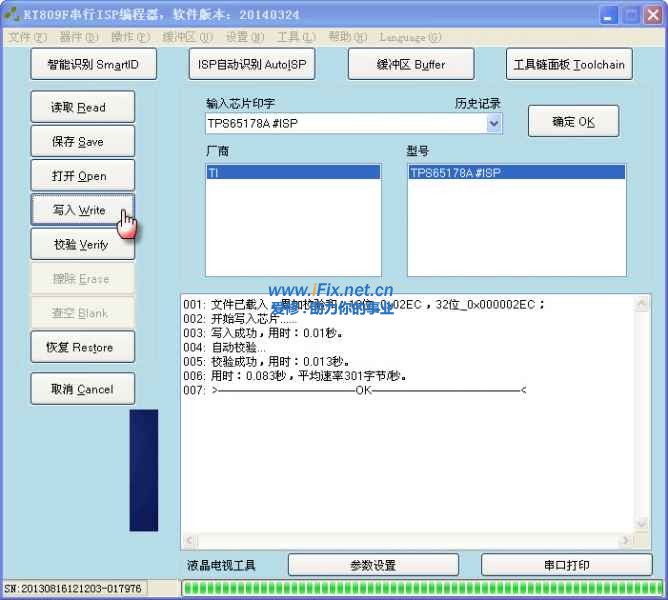
Task: Click the 串口打印 serial print button
Action: click(x=566, y=565)
